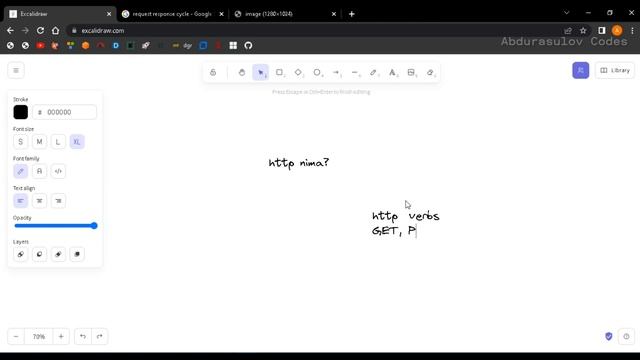Click the excalidraw.com address bar

coord(314,31)
